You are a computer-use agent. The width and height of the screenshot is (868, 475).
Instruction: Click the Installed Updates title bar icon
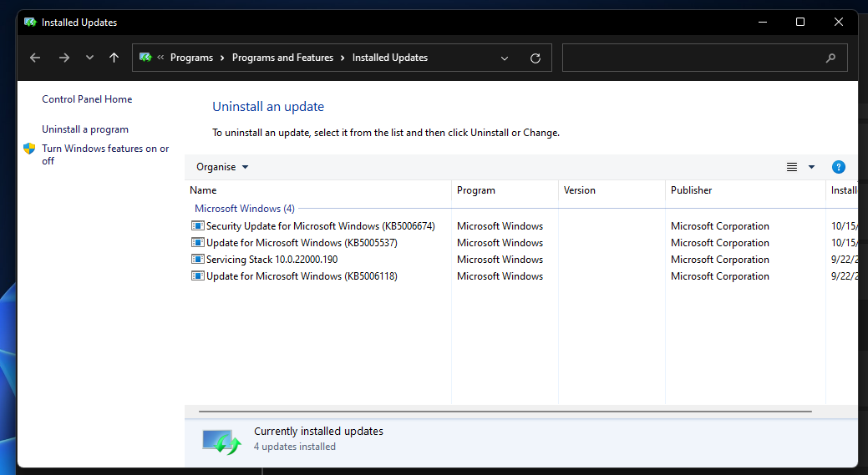tap(30, 22)
